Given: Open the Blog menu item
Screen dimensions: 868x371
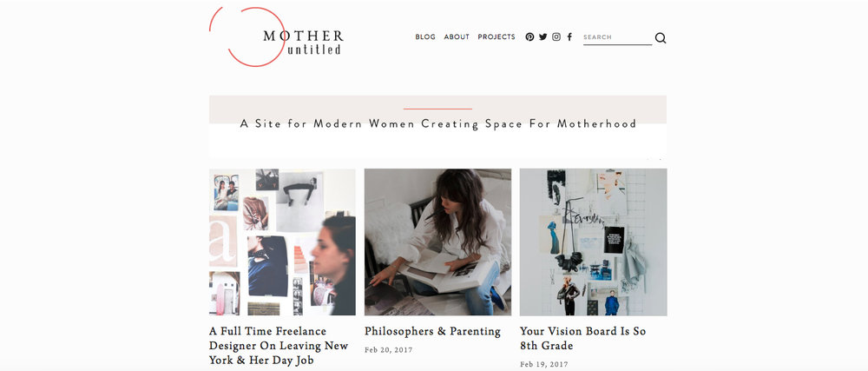Looking at the screenshot, I should (x=425, y=37).
